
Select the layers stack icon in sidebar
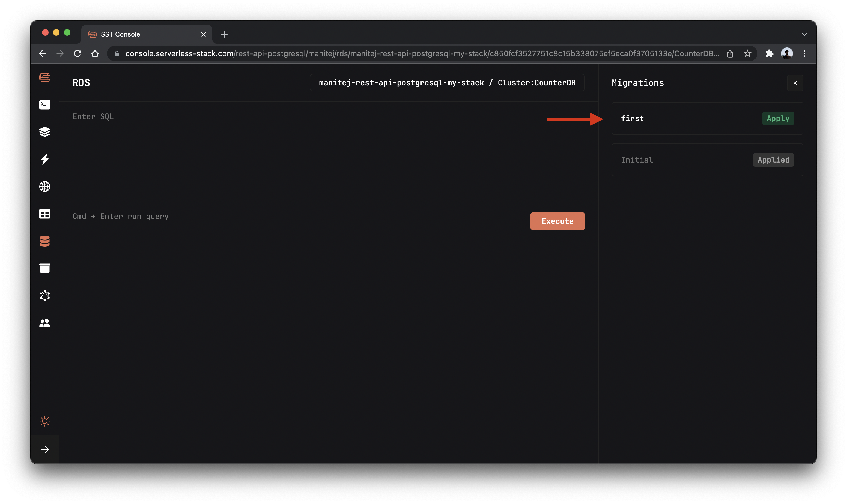coord(45,131)
